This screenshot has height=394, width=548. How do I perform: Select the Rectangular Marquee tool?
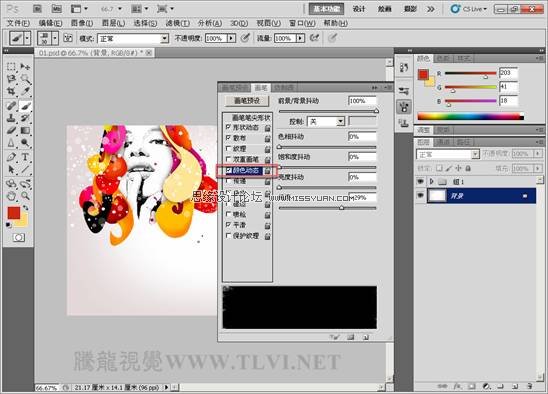11,66
